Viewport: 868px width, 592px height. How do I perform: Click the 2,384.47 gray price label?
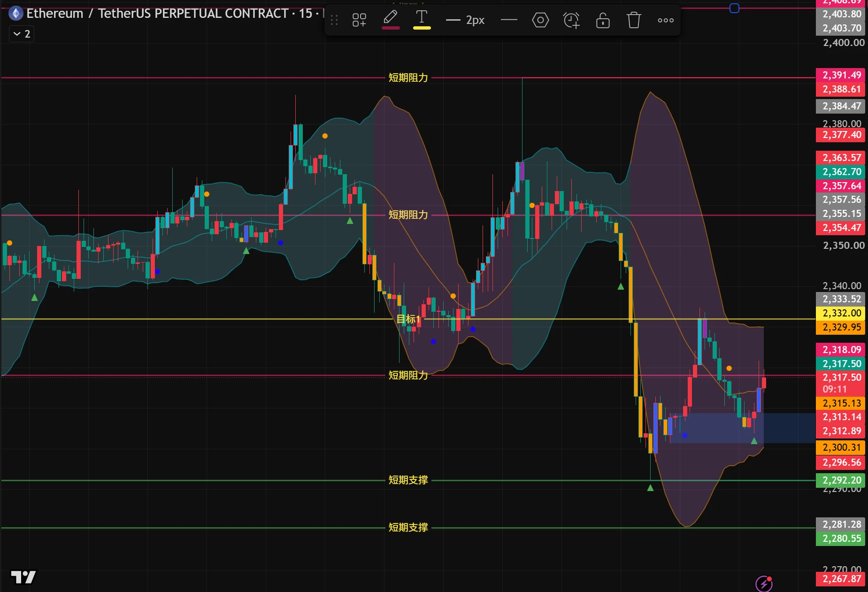841,106
